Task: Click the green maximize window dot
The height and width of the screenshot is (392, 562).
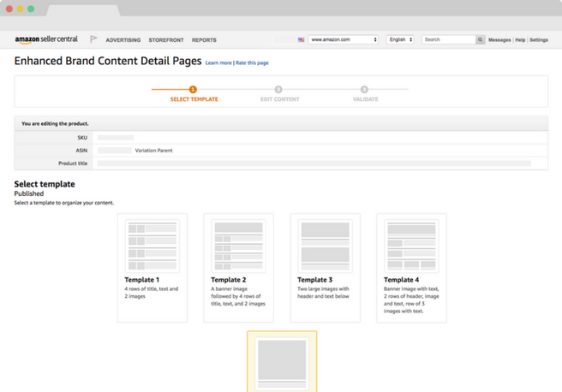Action: point(31,9)
